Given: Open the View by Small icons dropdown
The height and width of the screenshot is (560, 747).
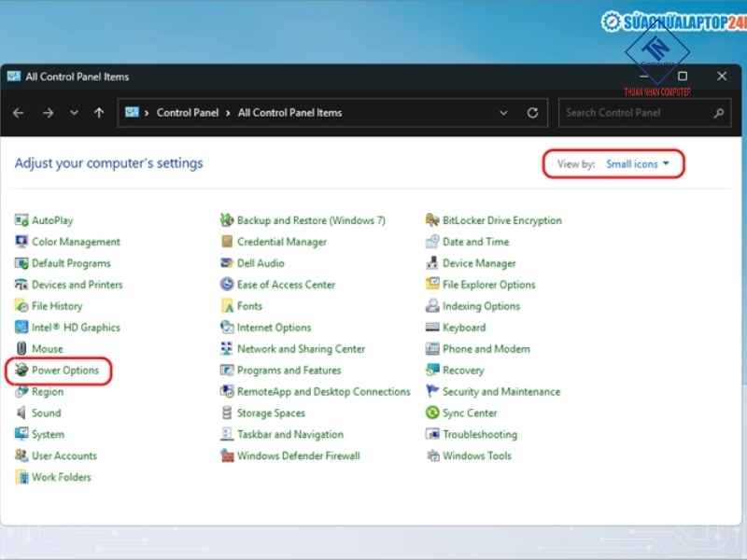Looking at the screenshot, I should coord(638,164).
